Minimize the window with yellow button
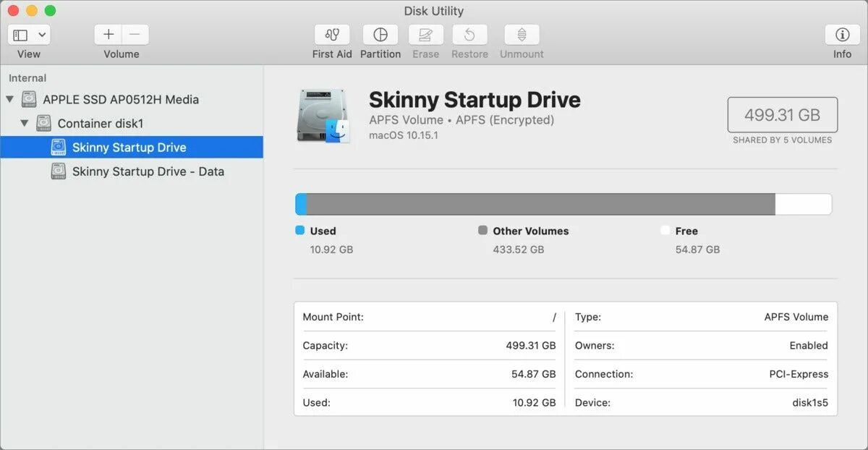This screenshot has height=450, width=868. coord(32,11)
